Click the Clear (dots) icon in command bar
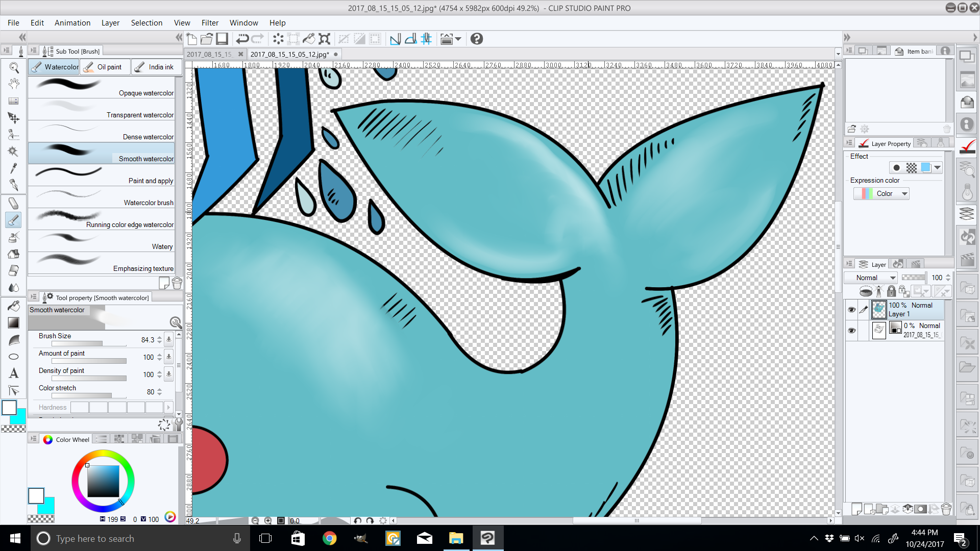Viewport: 980px width, 551px height. 278,39
